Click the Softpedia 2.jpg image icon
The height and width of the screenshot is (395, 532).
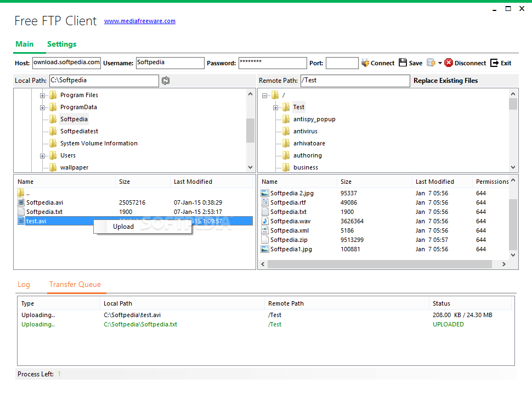pyautogui.click(x=265, y=193)
